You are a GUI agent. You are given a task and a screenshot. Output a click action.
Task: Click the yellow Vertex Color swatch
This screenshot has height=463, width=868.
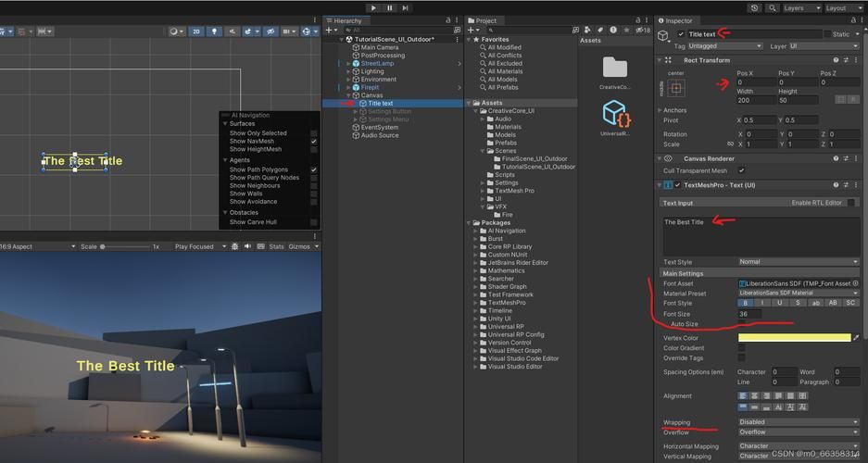click(x=794, y=338)
